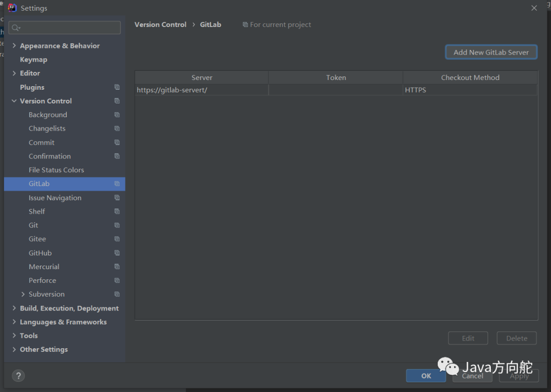Screen dimensions: 551x392
Task: Click the HTTPS checkout method cell
Action: [x=470, y=90]
